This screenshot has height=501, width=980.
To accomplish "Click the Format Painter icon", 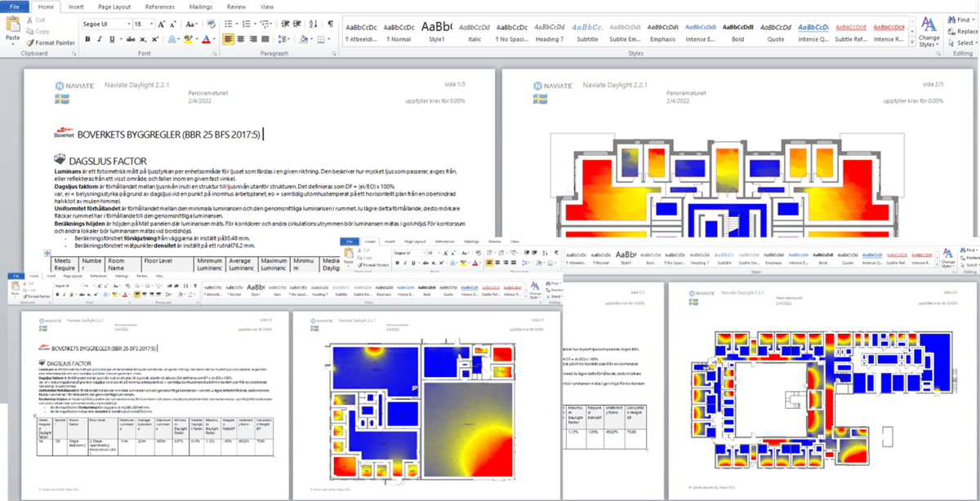I will 31,43.
